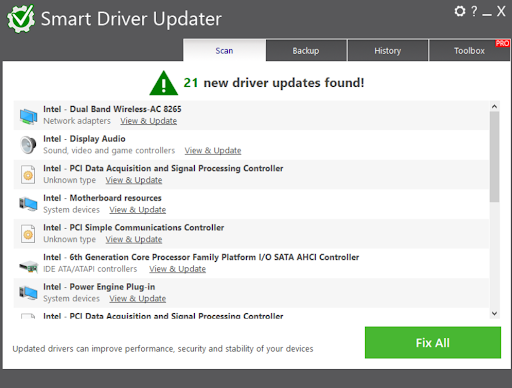The image size is (512, 388).
Task: Open the Toolbox tab
Action: coord(469,51)
